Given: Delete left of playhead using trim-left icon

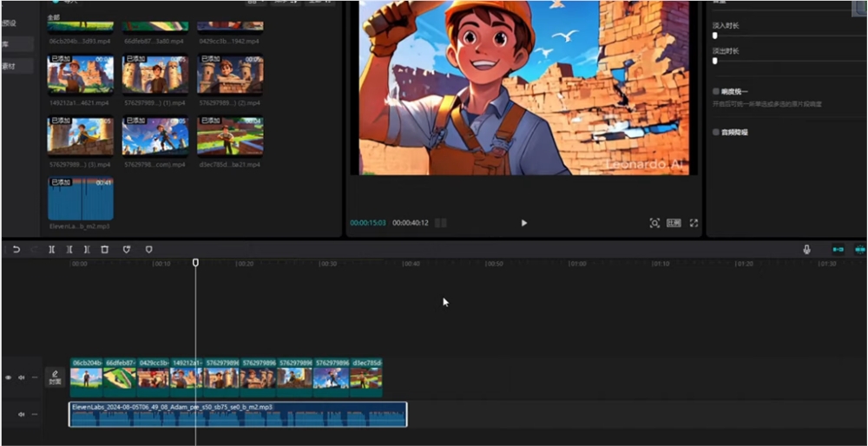Looking at the screenshot, I should (69, 250).
